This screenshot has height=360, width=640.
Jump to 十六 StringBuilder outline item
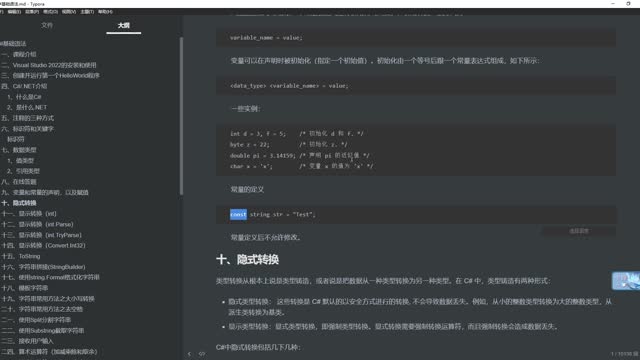[x=44, y=267]
